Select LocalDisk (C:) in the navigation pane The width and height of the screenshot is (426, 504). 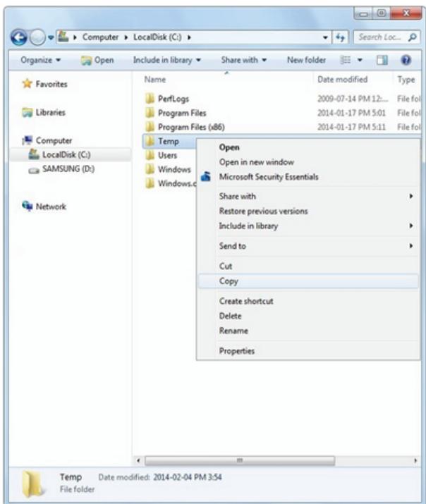[66, 154]
